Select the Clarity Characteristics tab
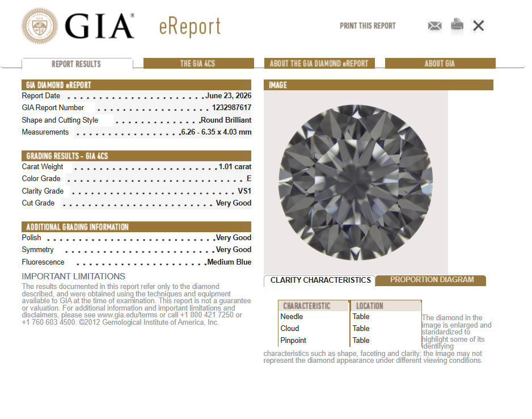Image resolution: width=532 pixels, height=419 pixels. coord(320,280)
